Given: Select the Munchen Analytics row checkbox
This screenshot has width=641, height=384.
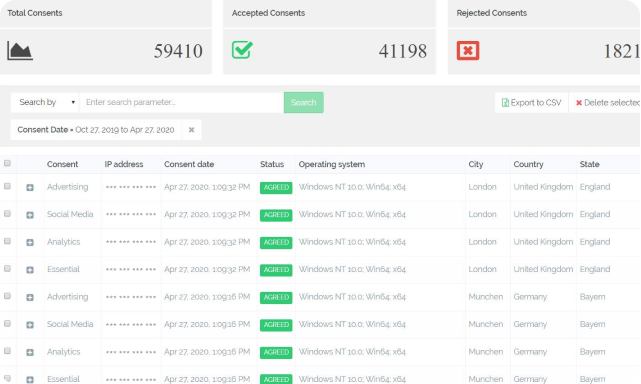Looking at the screenshot, I should [7, 351].
